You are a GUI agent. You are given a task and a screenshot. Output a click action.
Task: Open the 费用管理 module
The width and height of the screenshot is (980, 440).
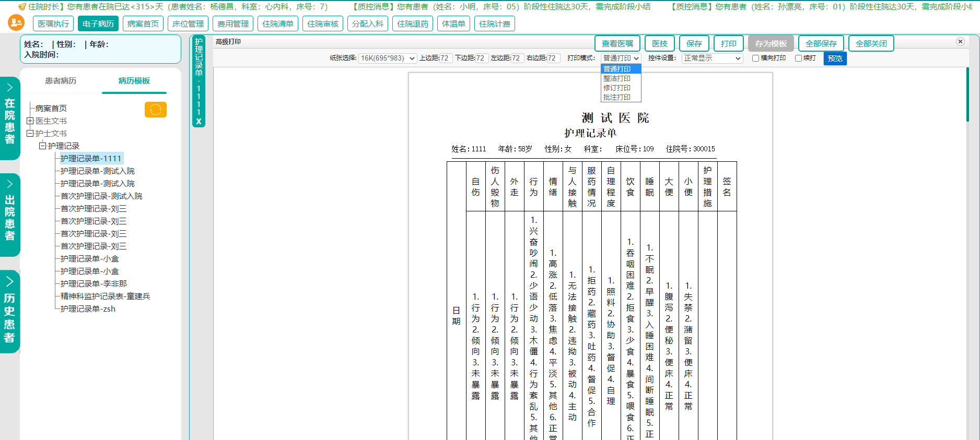233,24
